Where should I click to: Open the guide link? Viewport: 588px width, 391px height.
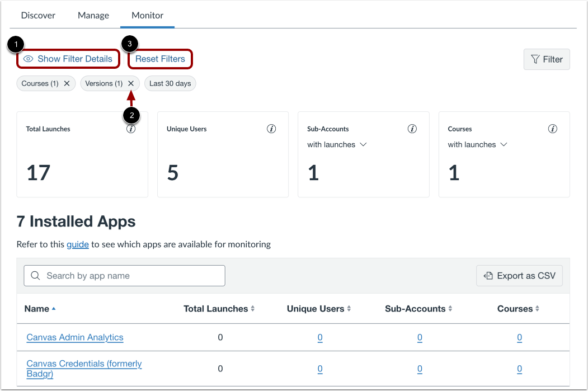click(x=78, y=244)
